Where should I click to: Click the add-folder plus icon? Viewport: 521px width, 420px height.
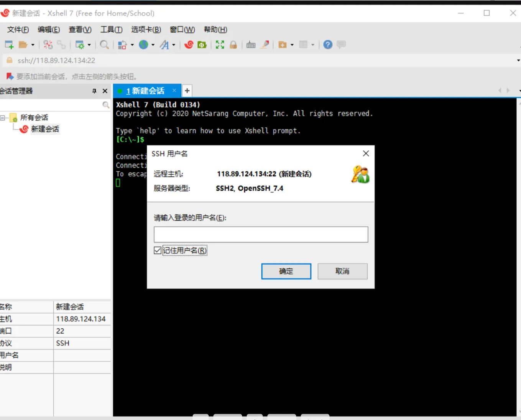[x=283, y=45]
